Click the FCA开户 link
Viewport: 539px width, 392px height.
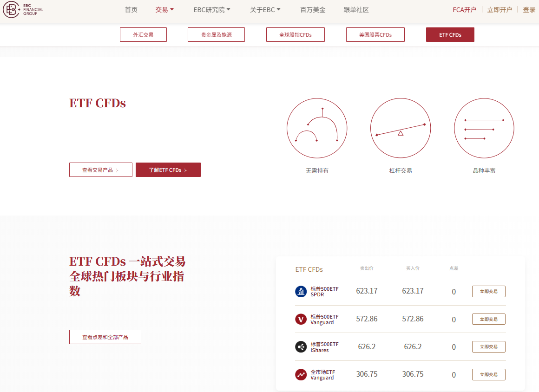pos(464,10)
